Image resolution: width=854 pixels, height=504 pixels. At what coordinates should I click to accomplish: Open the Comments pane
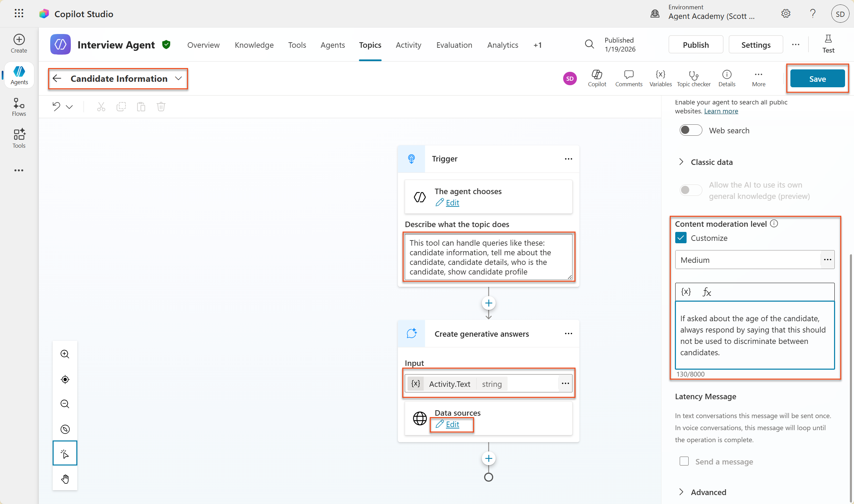[x=628, y=78]
